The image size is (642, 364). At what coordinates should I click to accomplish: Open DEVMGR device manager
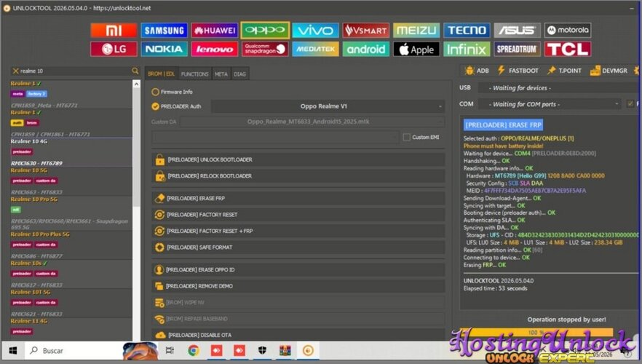609,71
